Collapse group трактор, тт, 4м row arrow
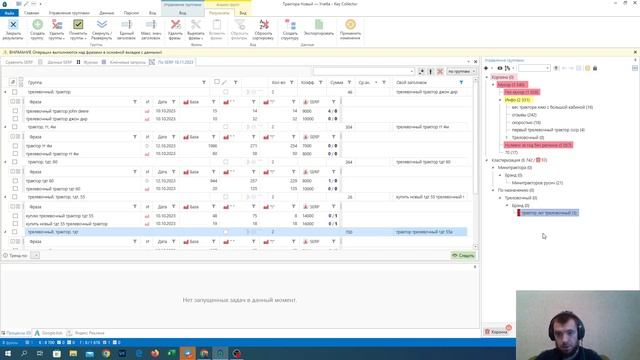 pos(5,127)
